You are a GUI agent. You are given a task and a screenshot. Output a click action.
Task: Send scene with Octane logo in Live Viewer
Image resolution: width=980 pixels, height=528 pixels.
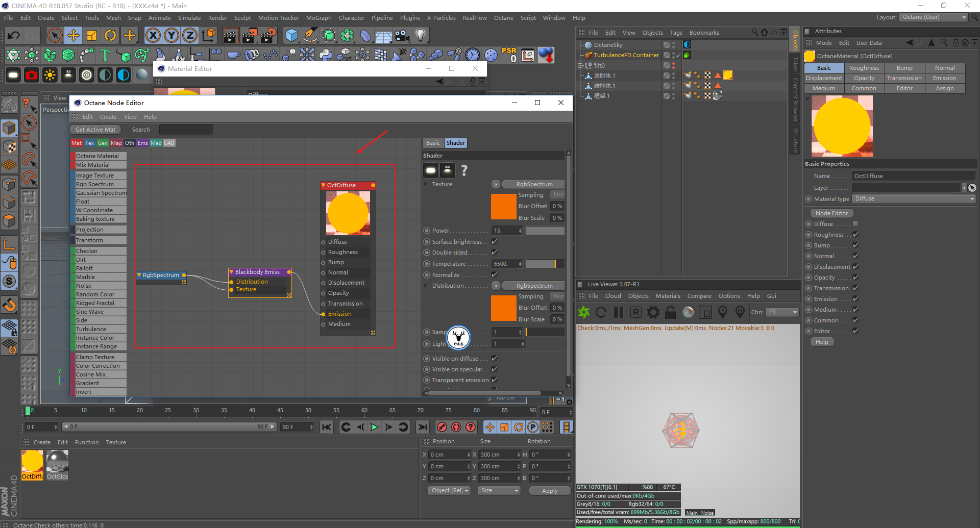tap(584, 312)
